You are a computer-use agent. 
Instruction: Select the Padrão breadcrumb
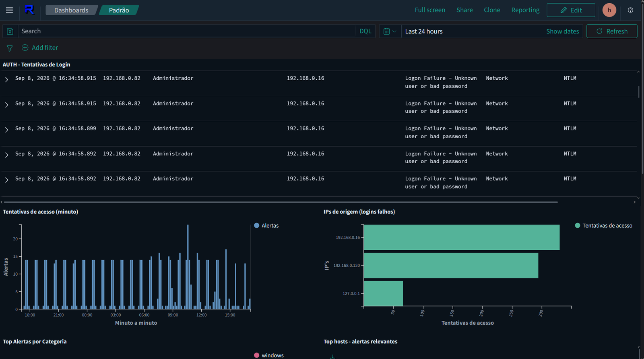(119, 10)
